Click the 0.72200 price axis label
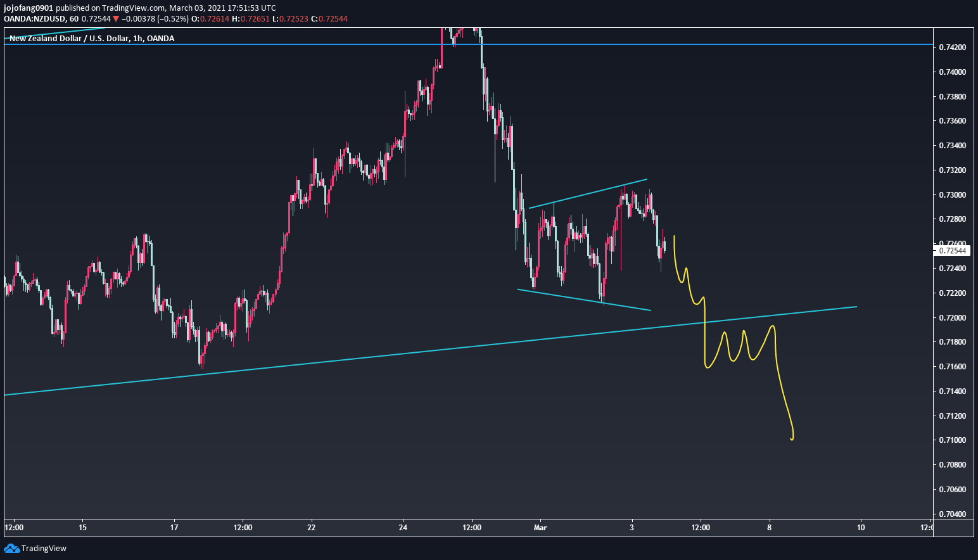The image size is (978, 560). tap(952, 293)
